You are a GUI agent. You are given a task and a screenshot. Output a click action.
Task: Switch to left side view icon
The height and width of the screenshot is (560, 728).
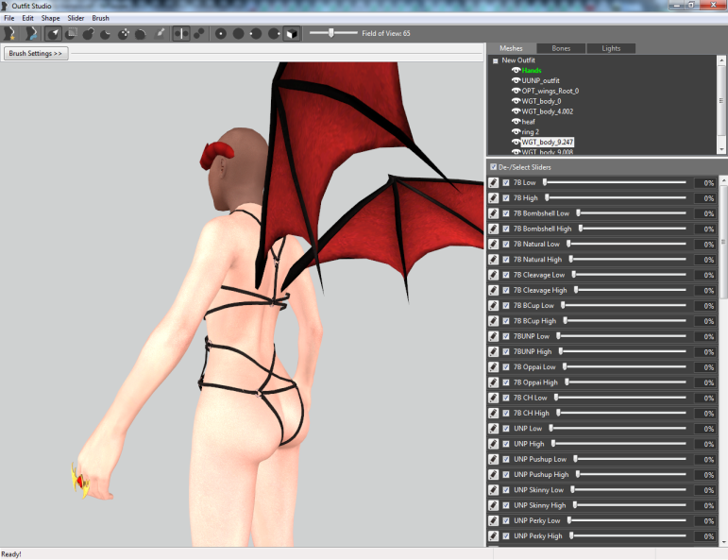pos(256,33)
